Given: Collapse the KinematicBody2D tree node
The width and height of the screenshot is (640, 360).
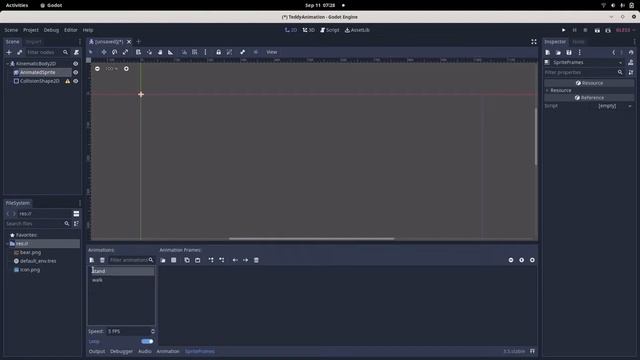Looking at the screenshot, I should [7, 64].
